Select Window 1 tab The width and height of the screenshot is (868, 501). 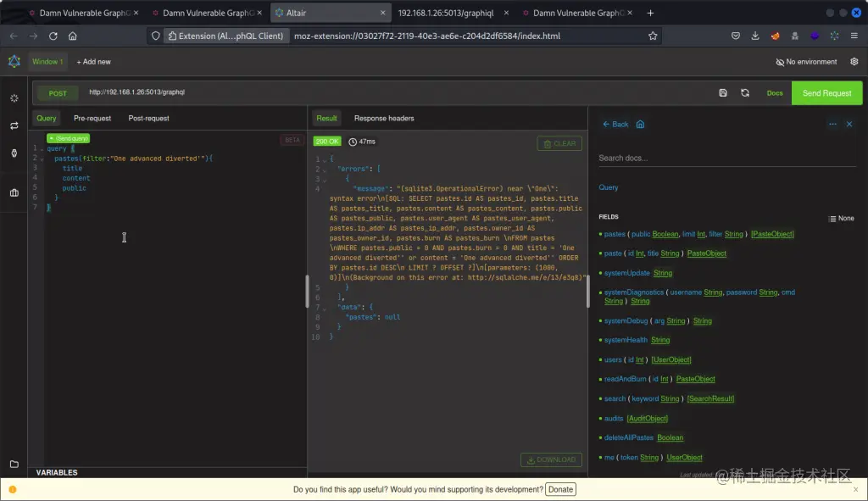click(47, 61)
